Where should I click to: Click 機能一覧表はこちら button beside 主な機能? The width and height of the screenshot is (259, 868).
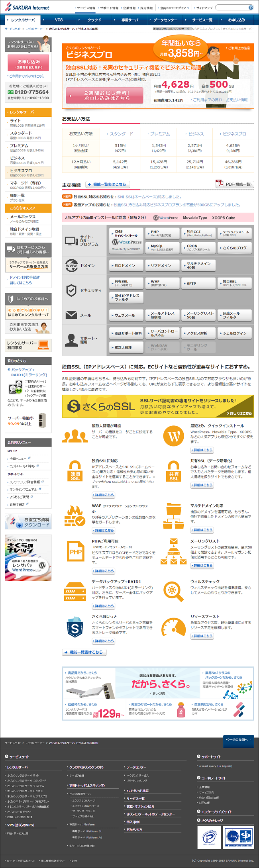tap(107, 184)
